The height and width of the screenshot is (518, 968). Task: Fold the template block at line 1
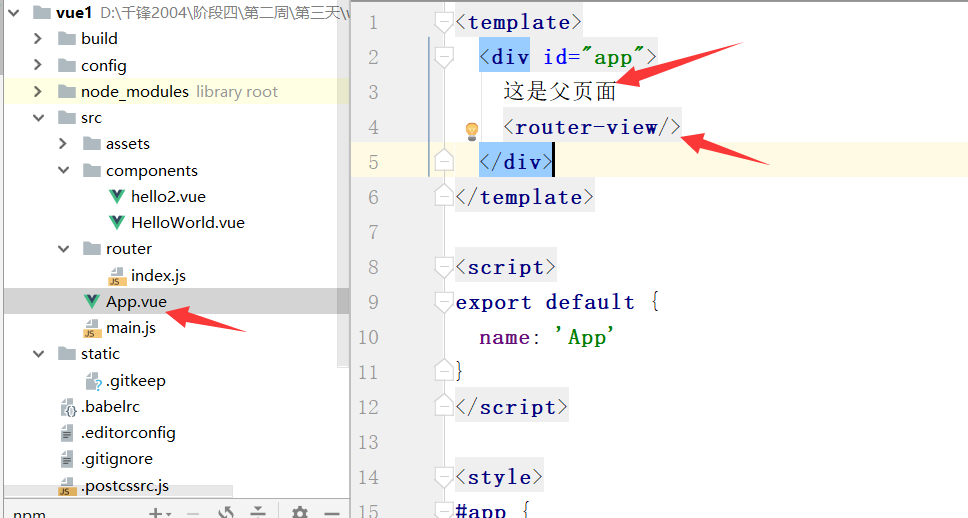click(444, 23)
